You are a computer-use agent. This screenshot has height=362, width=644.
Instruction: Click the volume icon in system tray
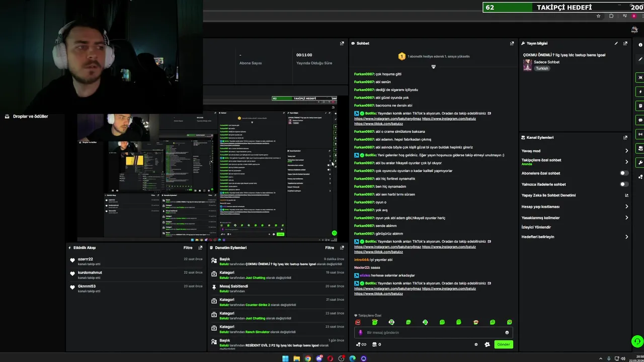pyautogui.click(x=624, y=358)
